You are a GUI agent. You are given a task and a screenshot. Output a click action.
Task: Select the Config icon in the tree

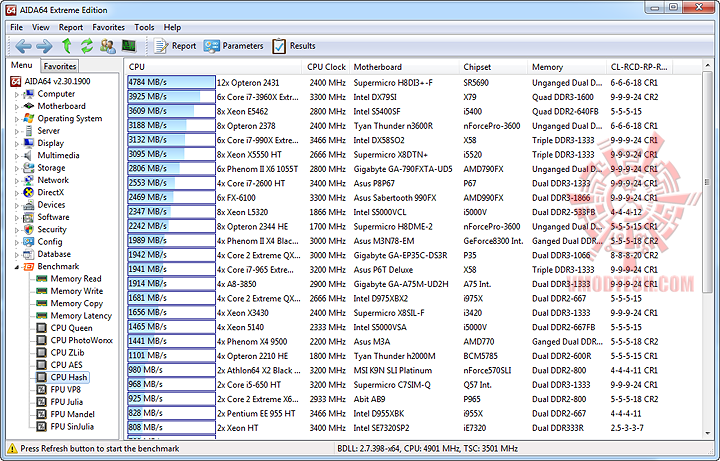(x=28, y=242)
